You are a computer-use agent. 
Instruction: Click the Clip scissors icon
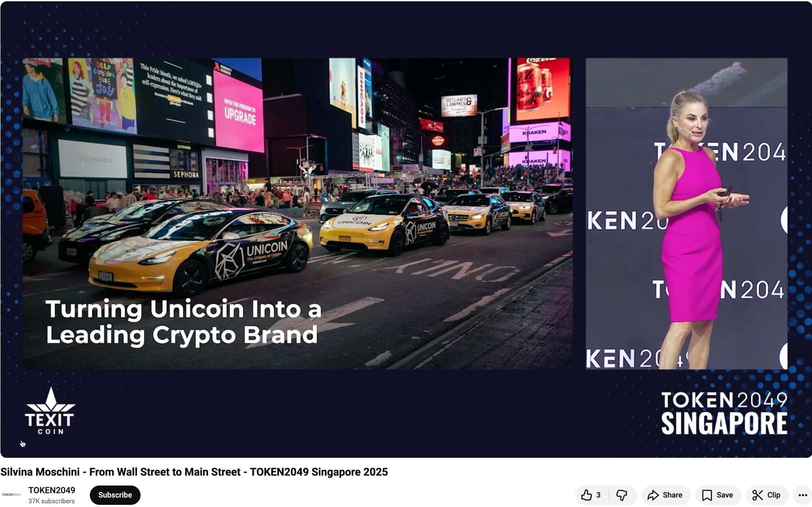pos(757,495)
